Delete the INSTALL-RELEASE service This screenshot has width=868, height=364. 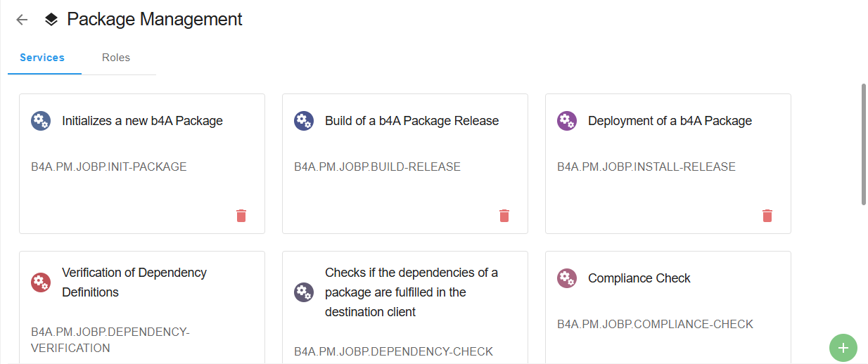(767, 216)
